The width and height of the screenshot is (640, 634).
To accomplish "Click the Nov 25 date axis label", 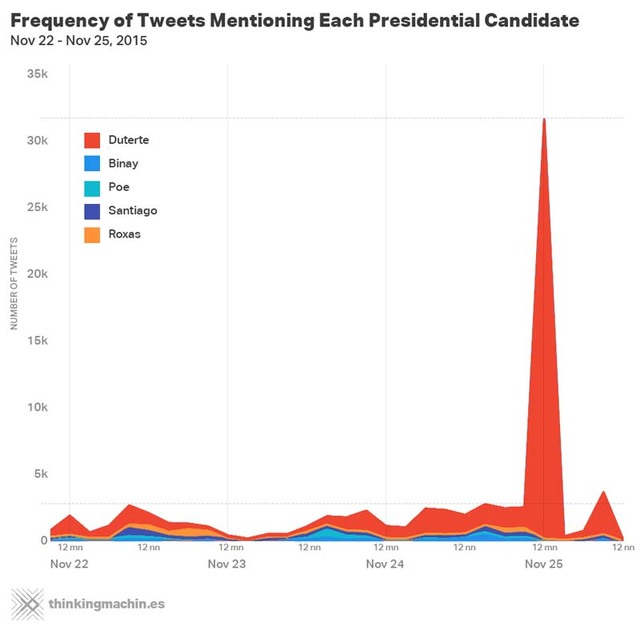I will tap(544, 565).
